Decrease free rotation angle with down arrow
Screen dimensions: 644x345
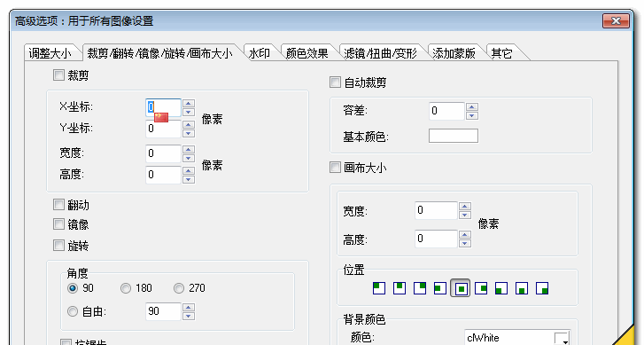(189, 317)
